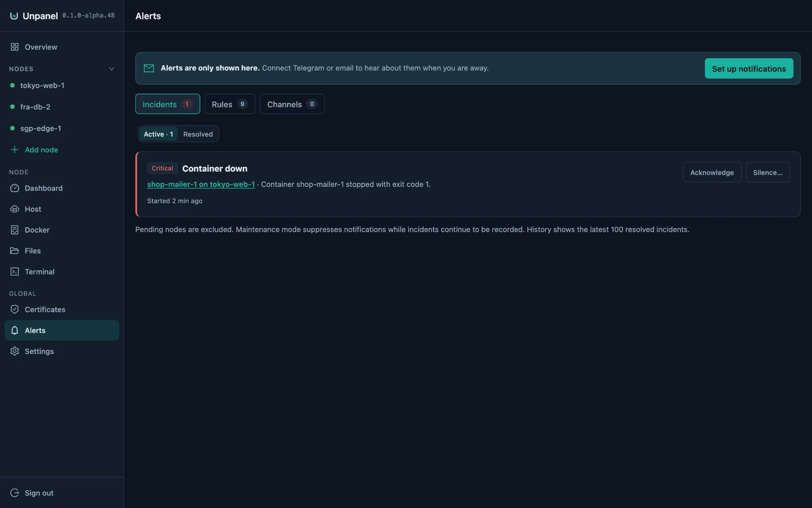Click the Host server icon

(14, 209)
